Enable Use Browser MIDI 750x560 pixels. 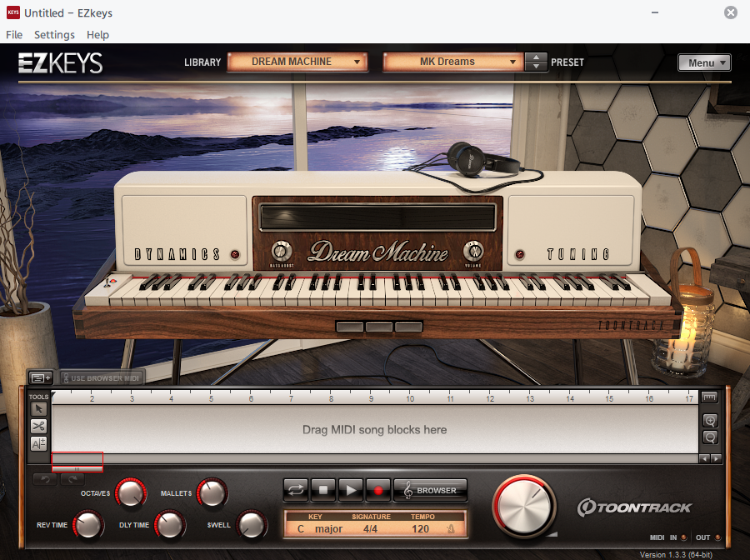click(x=102, y=378)
